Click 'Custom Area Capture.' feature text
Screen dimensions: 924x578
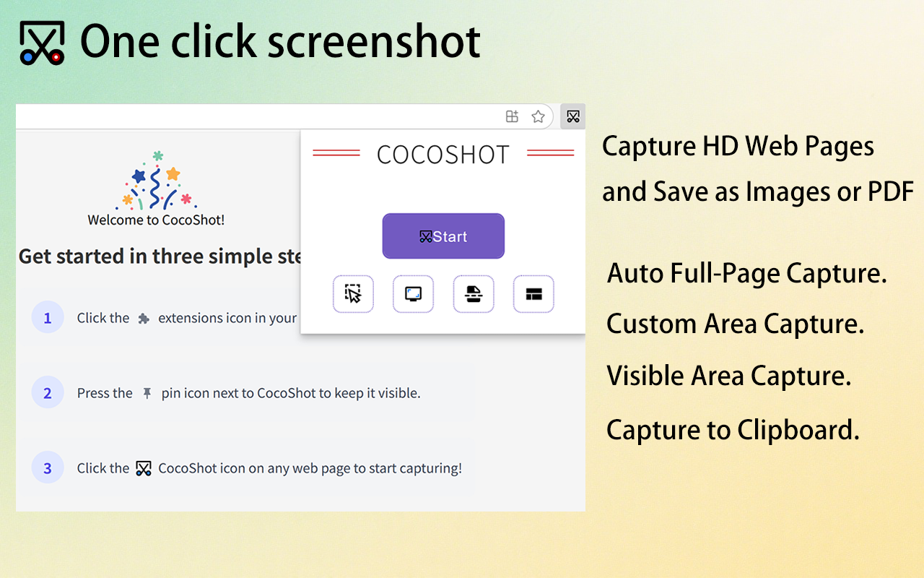coord(735,324)
